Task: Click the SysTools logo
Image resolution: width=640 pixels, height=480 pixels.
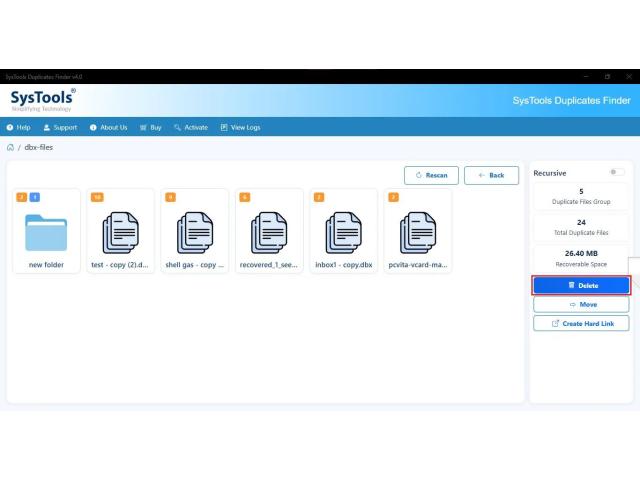Action: (x=42, y=100)
